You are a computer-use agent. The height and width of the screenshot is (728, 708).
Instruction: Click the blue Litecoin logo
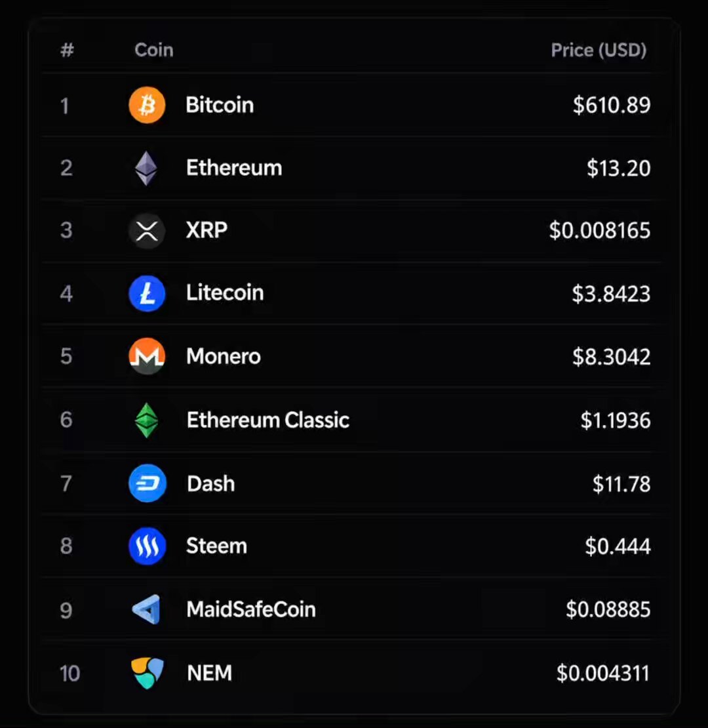point(147,293)
